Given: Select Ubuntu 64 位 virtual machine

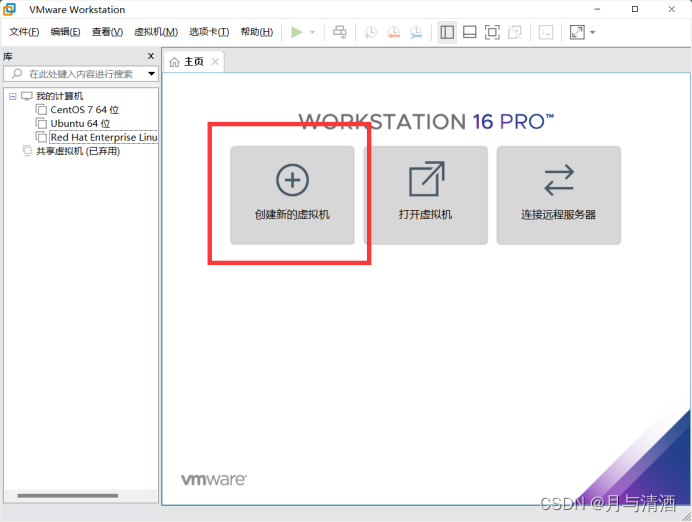Looking at the screenshot, I should (80, 124).
